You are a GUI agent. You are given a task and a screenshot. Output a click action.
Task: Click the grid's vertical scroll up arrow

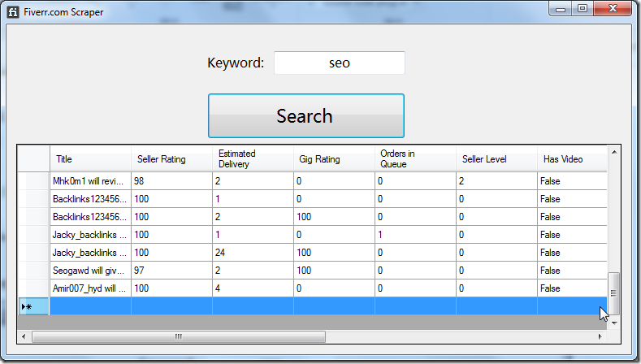click(614, 152)
